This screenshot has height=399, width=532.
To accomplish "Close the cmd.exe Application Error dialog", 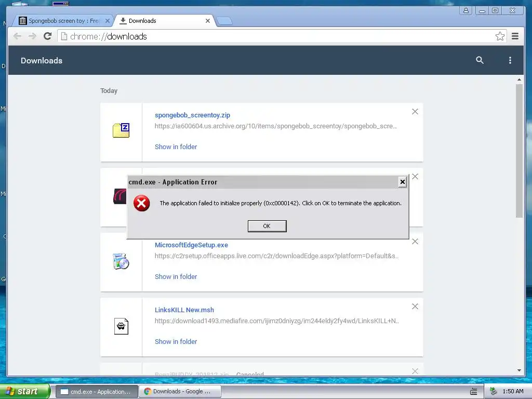I will 403,182.
